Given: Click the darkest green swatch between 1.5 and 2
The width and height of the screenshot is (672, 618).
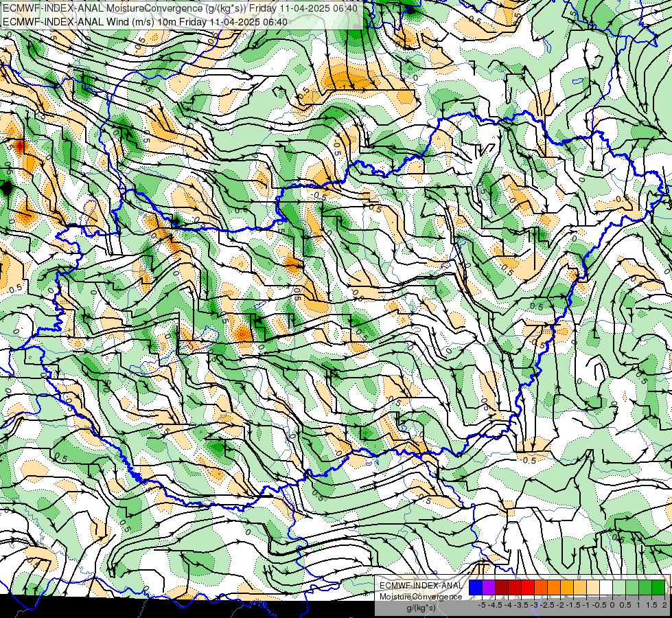Looking at the screenshot, I should (x=658, y=587).
